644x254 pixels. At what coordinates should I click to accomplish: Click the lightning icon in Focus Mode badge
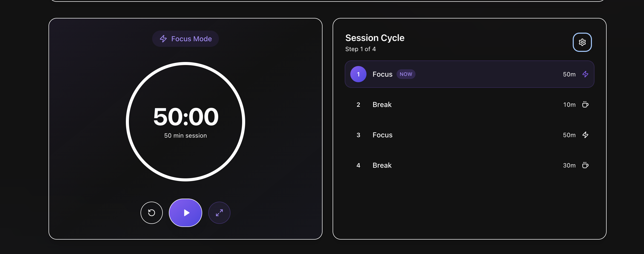pos(163,39)
